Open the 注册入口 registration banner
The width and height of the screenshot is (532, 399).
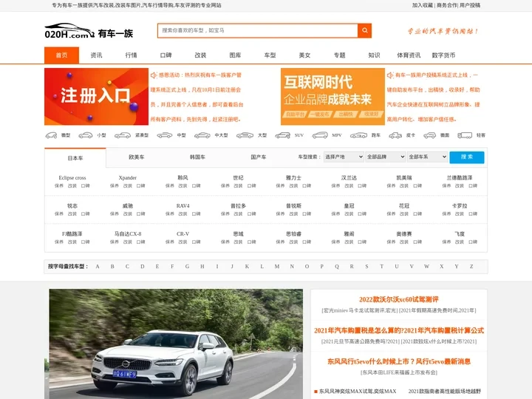(x=96, y=97)
